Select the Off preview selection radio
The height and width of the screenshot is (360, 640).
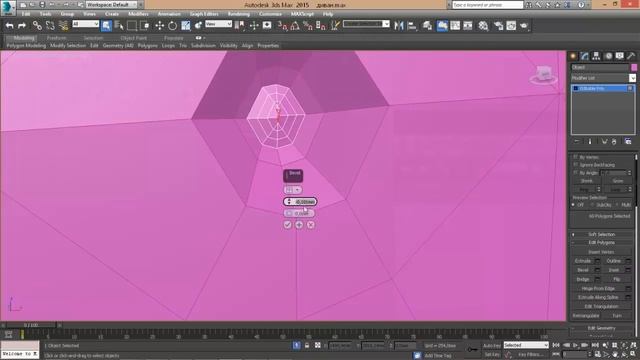[x=573, y=204]
